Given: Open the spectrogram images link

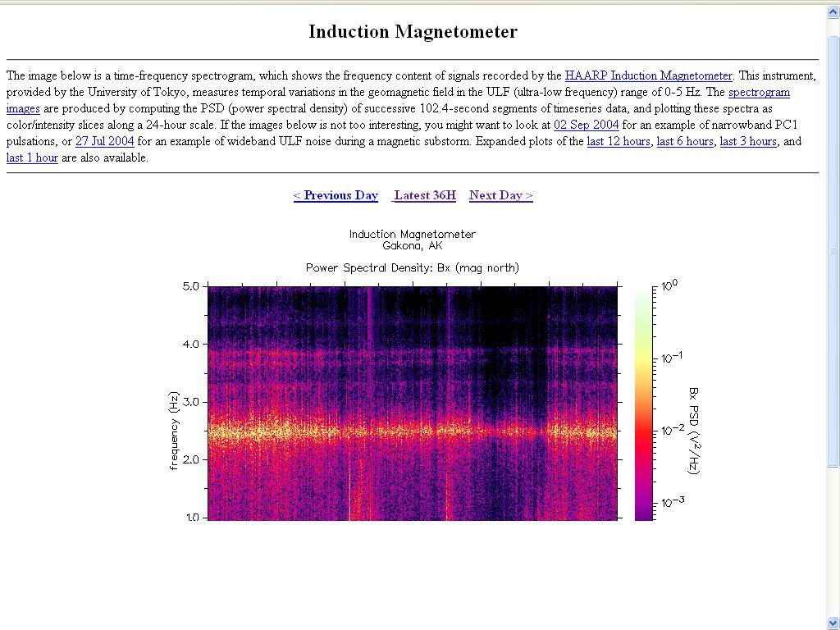Looking at the screenshot, I should tap(759, 92).
